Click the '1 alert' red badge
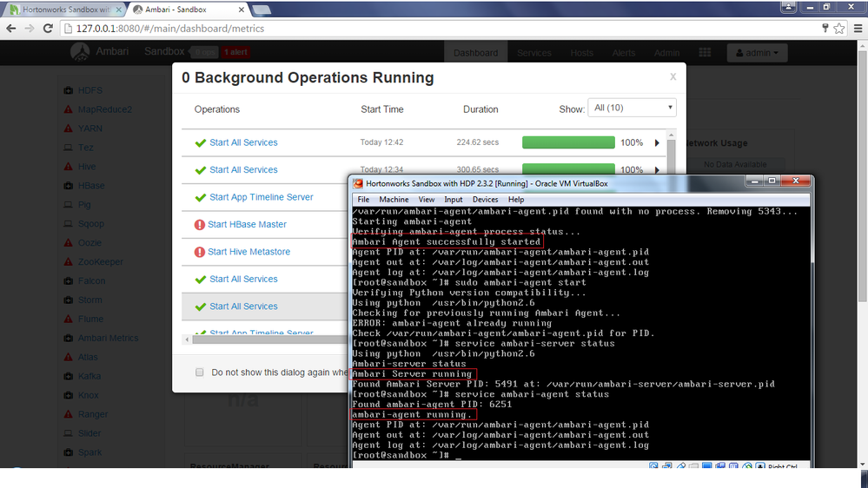The image size is (868, 488). click(x=235, y=52)
